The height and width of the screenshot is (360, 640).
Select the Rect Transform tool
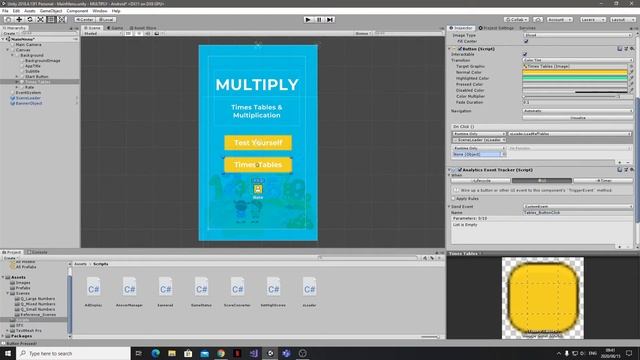pyautogui.click(x=51, y=19)
